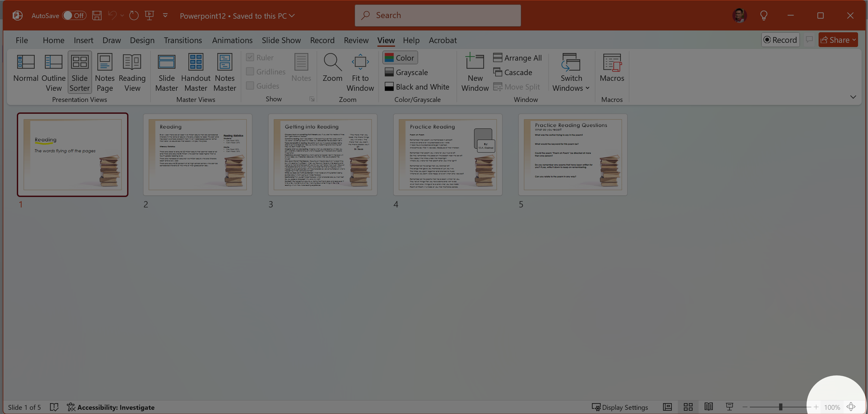Click the Record button top right
The image size is (868, 414).
pyautogui.click(x=780, y=40)
